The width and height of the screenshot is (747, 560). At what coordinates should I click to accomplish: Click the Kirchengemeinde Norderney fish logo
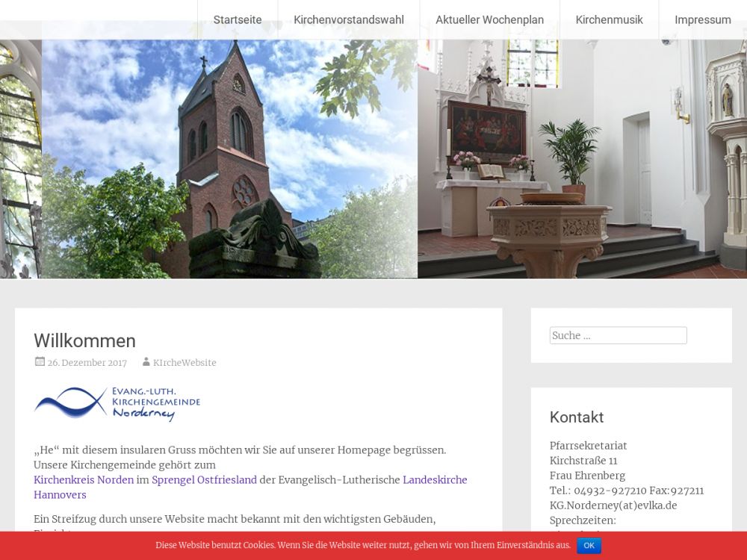pos(117,403)
